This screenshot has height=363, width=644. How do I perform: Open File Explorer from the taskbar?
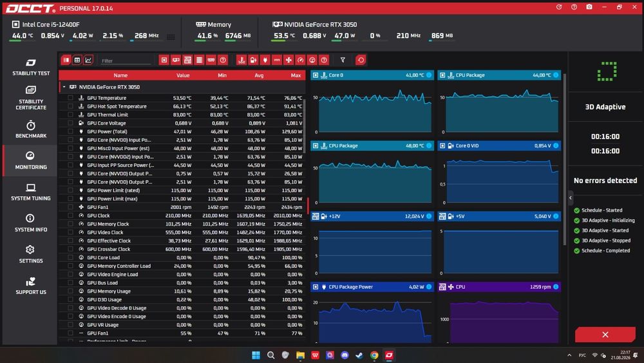click(x=300, y=355)
